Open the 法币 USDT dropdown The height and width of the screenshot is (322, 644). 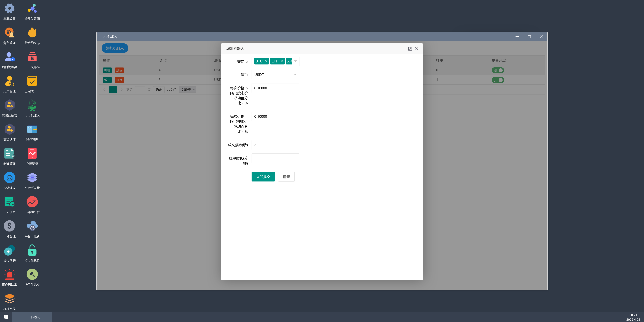[275, 75]
